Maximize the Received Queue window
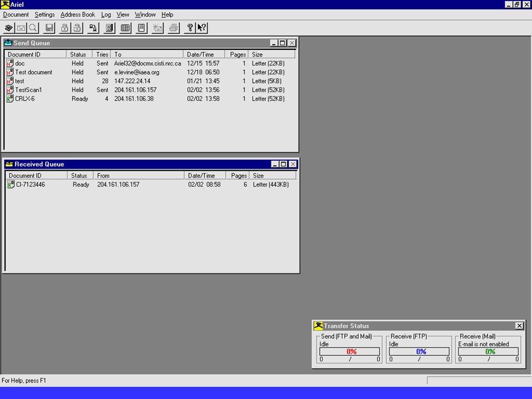Screen dimensions: 532x399 pos(284,164)
